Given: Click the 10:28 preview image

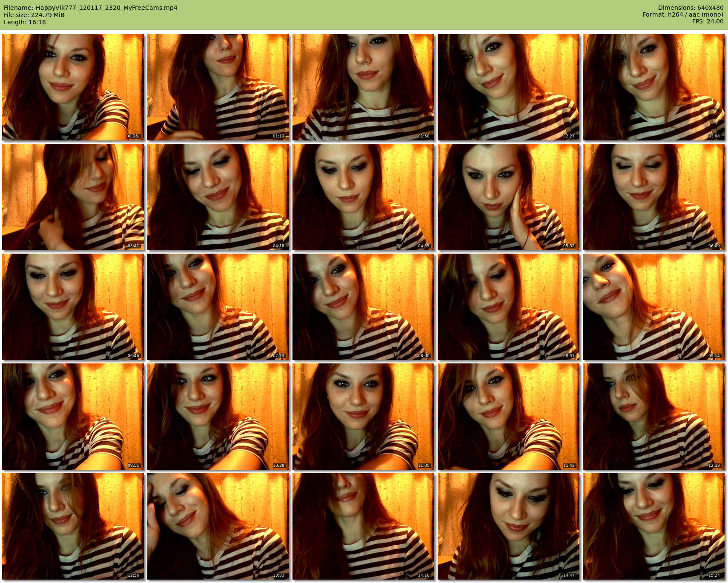Looking at the screenshot, I should pos(218,417).
